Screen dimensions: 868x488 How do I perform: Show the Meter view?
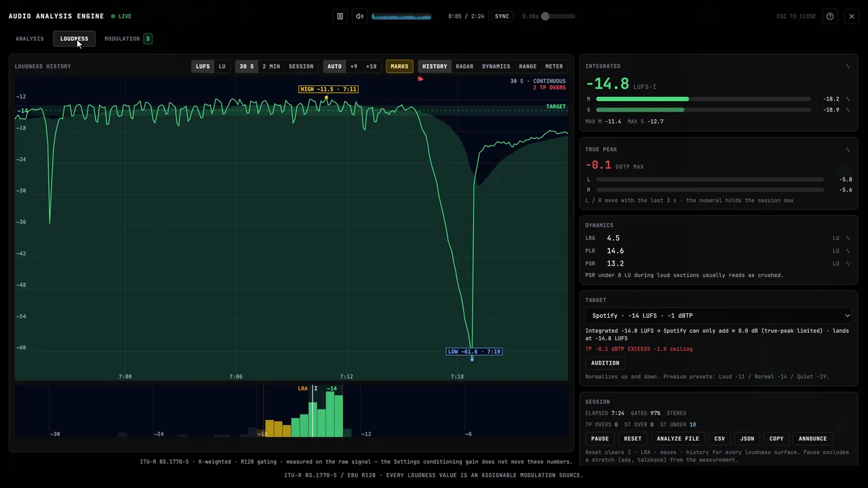pos(554,66)
